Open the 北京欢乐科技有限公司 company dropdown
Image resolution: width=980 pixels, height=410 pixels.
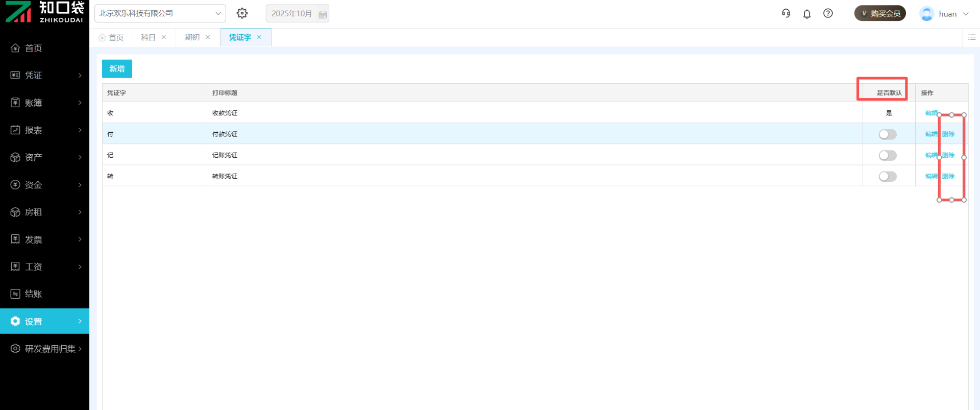[x=160, y=13]
